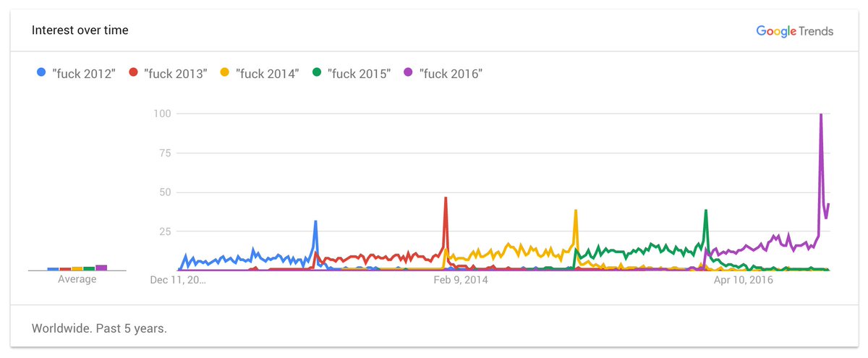Click the blue line's highest spike
This screenshot has height=358, width=868.
[315, 222]
